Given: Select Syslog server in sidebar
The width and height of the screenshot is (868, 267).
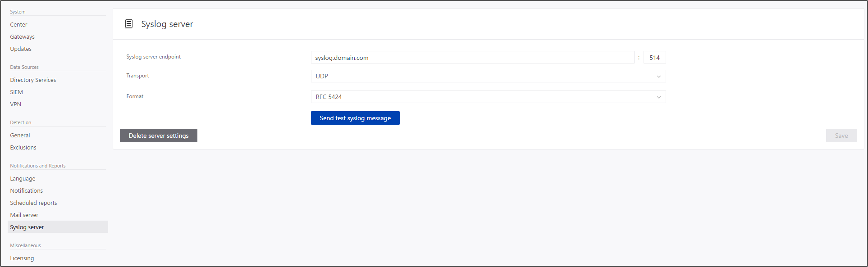Looking at the screenshot, I should 58,227.
